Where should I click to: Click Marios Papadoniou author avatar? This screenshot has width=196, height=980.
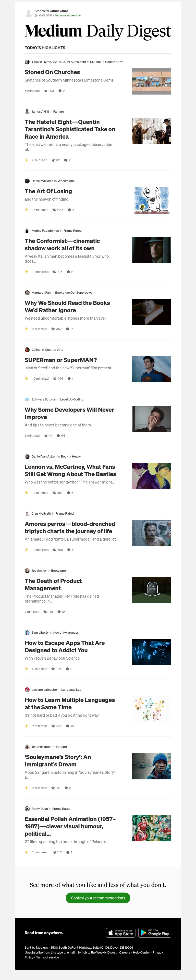point(27,231)
